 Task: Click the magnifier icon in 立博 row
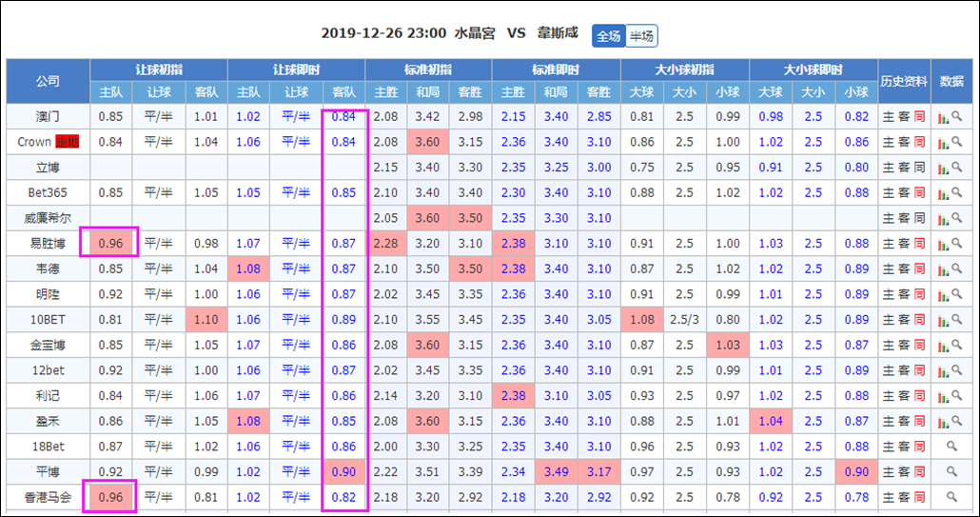956,168
